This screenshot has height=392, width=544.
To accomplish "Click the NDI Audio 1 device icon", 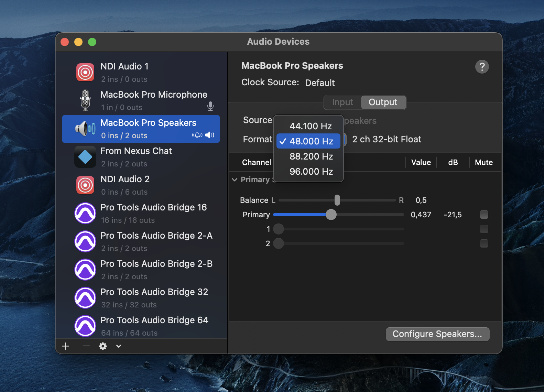I will click(85, 73).
